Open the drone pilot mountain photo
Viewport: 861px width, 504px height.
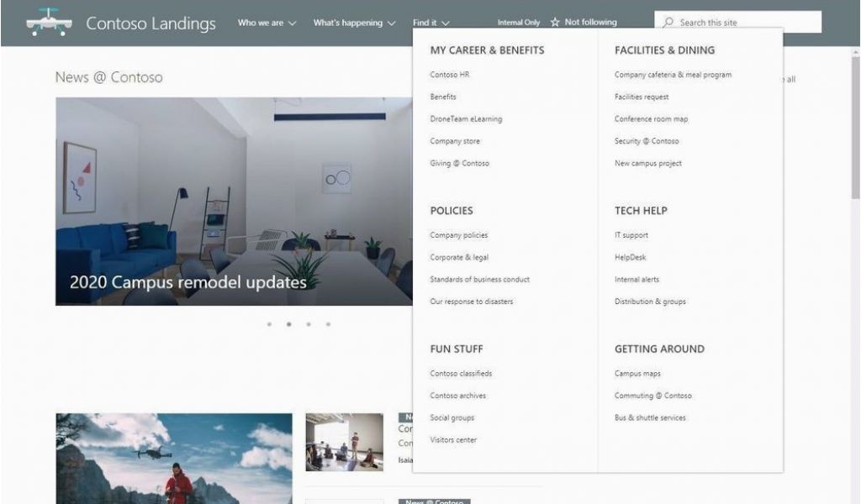tap(174, 459)
